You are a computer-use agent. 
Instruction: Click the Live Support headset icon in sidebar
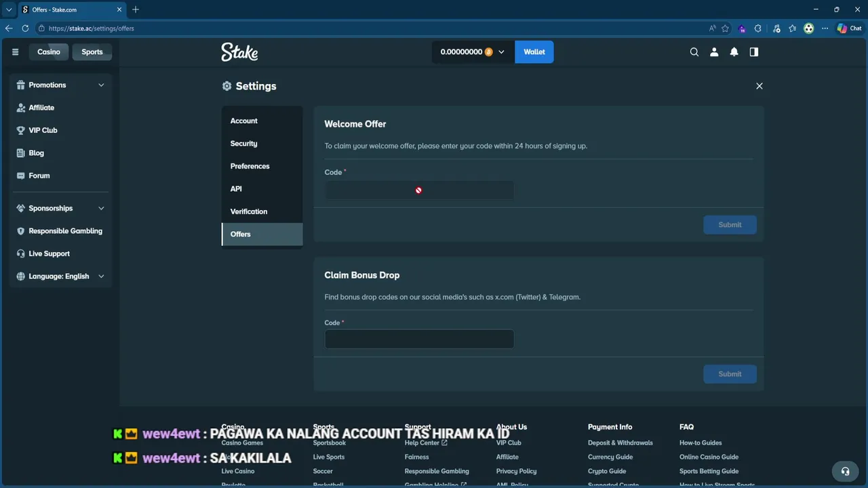click(x=20, y=253)
